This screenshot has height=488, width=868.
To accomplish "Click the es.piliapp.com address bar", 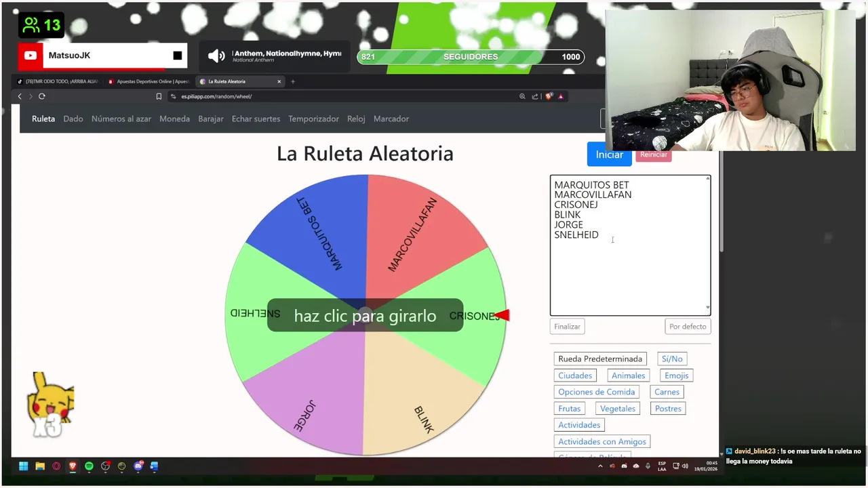I will point(339,96).
